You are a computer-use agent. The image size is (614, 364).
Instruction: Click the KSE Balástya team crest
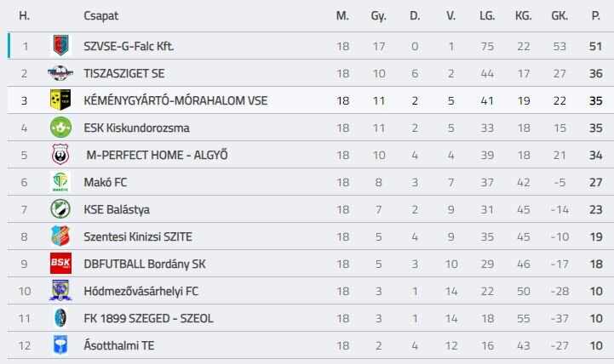(x=60, y=209)
